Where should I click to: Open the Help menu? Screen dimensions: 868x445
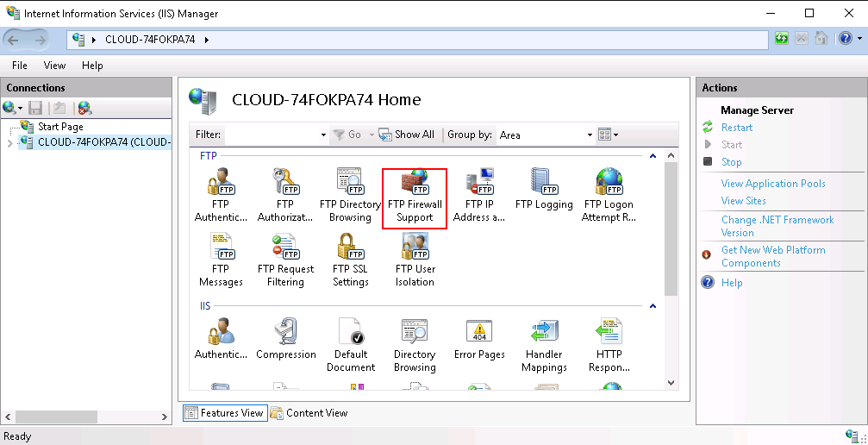point(92,66)
